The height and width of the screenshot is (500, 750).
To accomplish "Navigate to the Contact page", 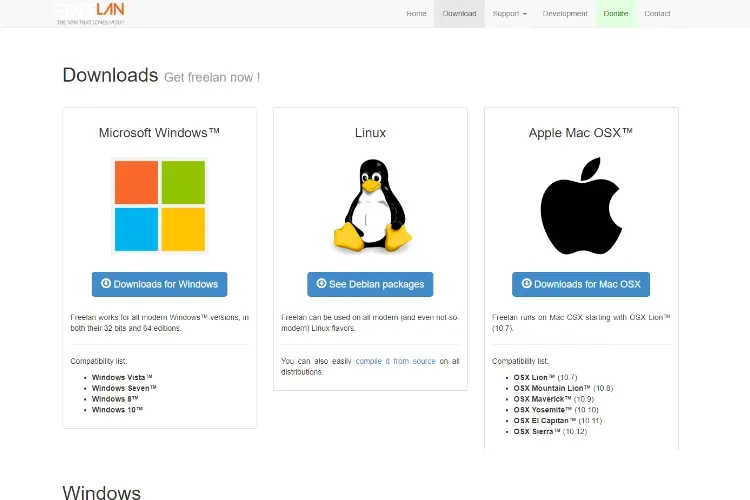I will coord(657,14).
